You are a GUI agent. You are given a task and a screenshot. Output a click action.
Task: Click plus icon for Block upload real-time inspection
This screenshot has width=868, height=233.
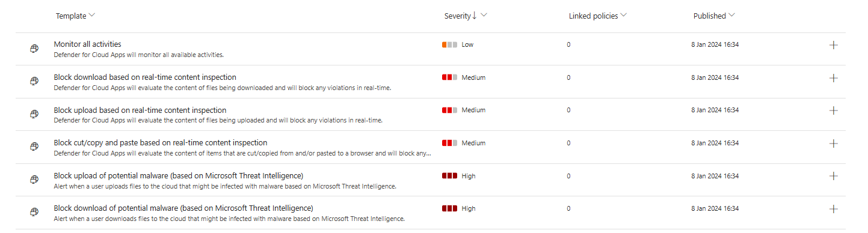(833, 110)
